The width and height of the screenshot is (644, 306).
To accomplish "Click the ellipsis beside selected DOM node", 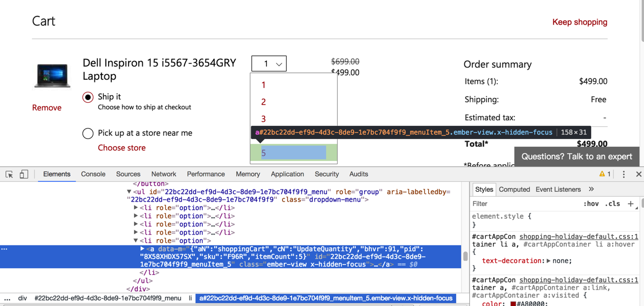I will tap(4, 249).
